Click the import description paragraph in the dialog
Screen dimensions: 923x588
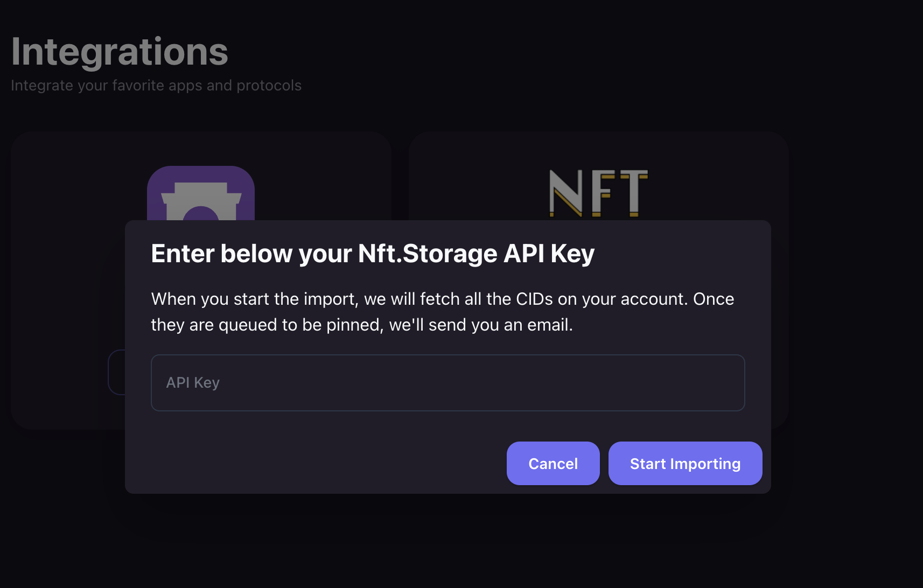pyautogui.click(x=442, y=312)
